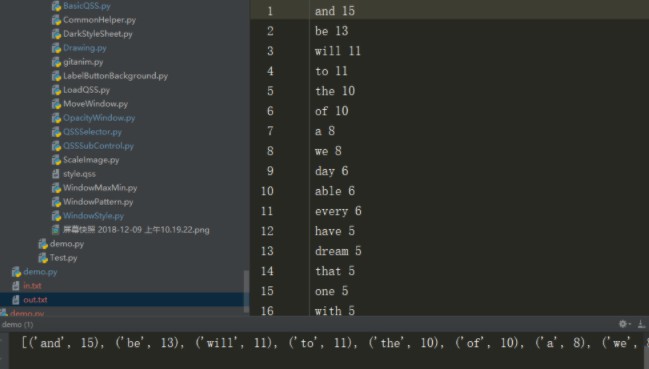The height and width of the screenshot is (369, 649).
Task: Select gitanim.py file
Action: click(x=83, y=62)
